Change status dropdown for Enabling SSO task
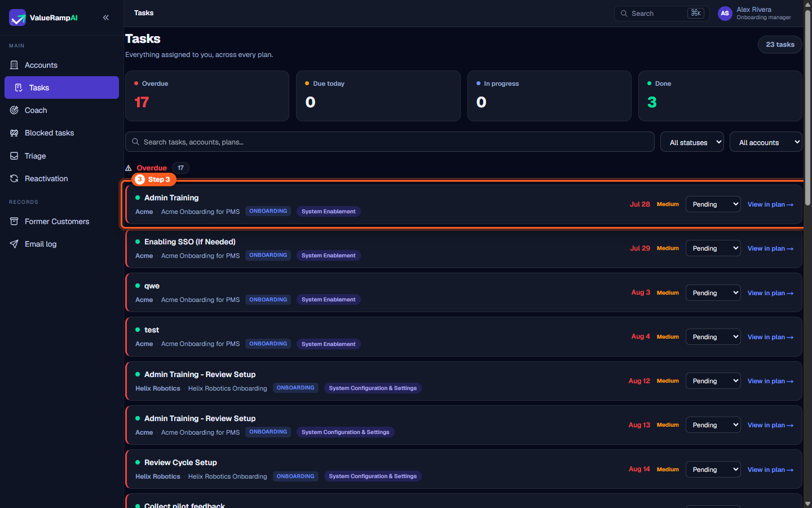This screenshot has width=812, height=508. pyautogui.click(x=713, y=248)
